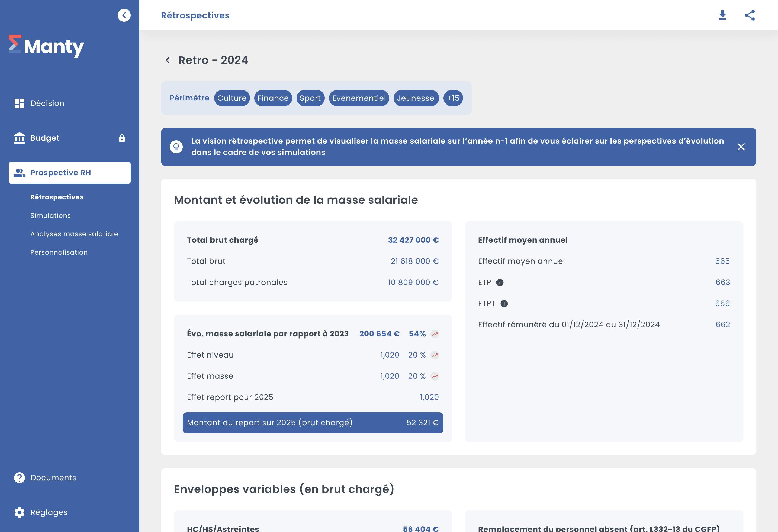Show info tooltip for ETPT
The image size is (778, 532).
pyautogui.click(x=504, y=303)
